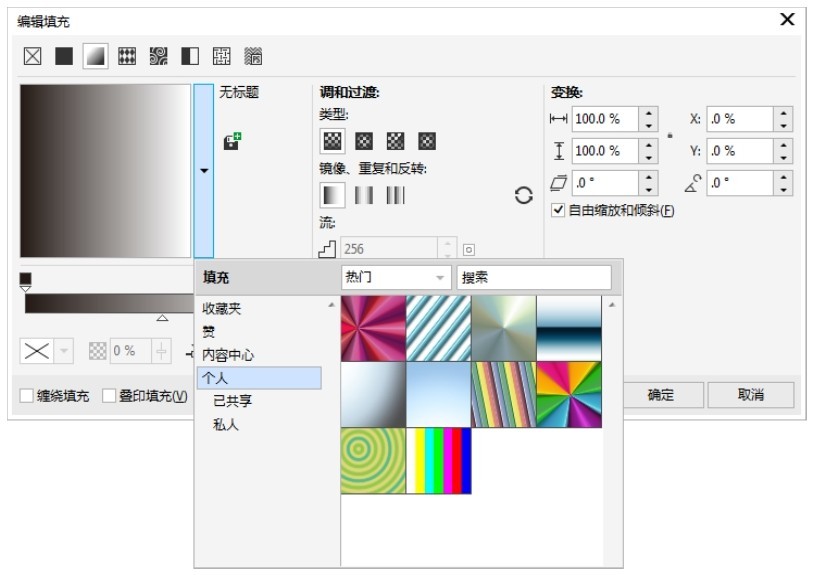
Task: Pick the vertical color bars thumbnail
Action: point(439,460)
